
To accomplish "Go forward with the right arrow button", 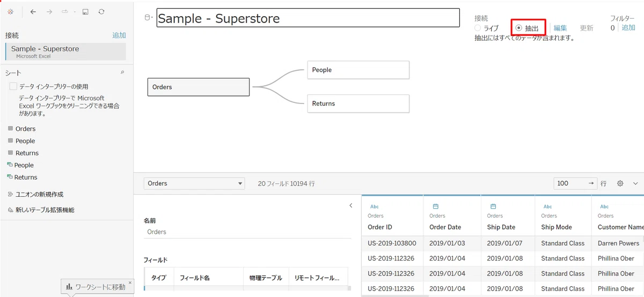I will pos(49,11).
